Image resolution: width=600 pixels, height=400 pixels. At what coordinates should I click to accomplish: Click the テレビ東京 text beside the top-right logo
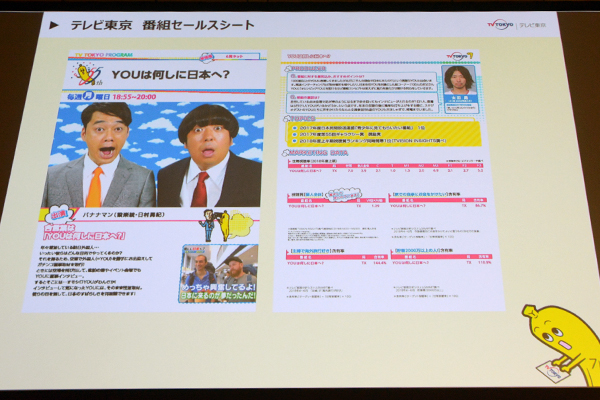533,26
